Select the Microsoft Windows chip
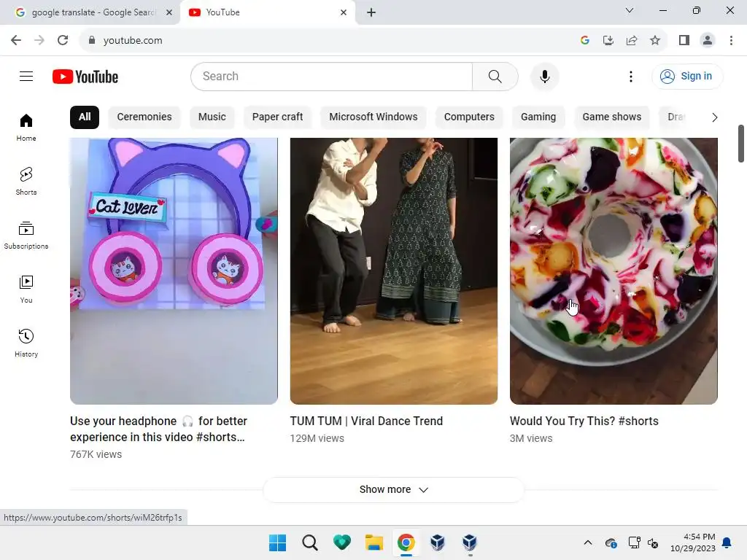This screenshot has width=747, height=560. click(x=373, y=117)
